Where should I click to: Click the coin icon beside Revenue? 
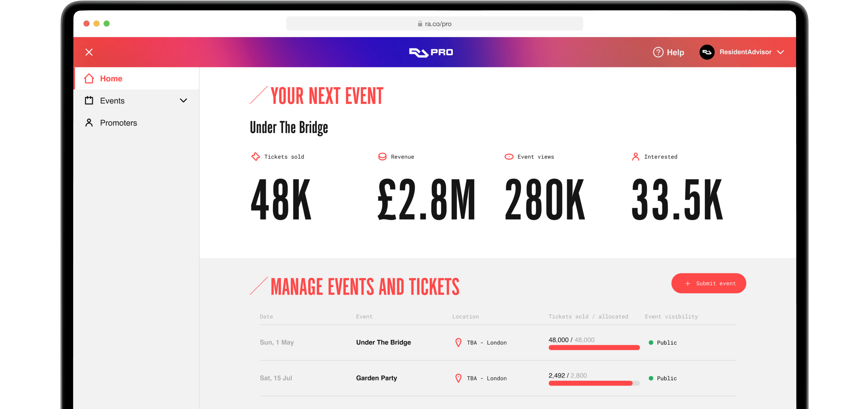pos(382,157)
